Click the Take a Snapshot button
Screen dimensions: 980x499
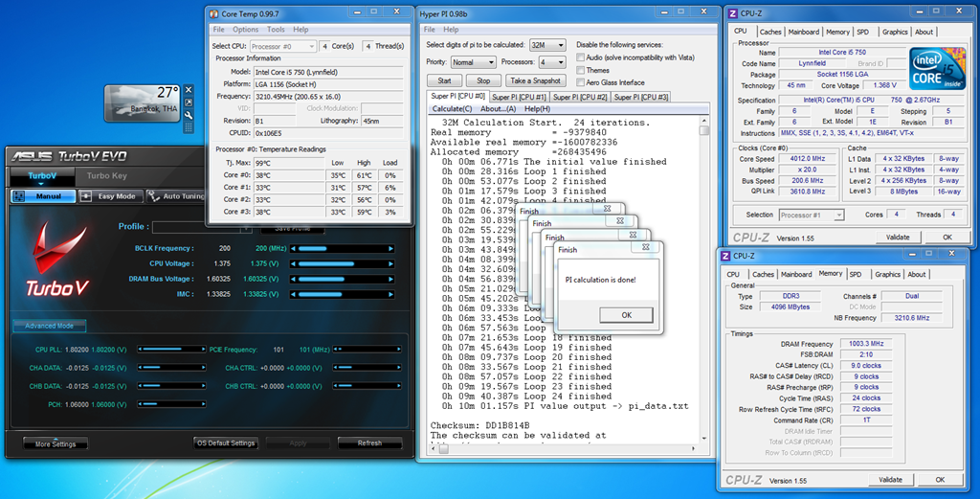(x=535, y=80)
